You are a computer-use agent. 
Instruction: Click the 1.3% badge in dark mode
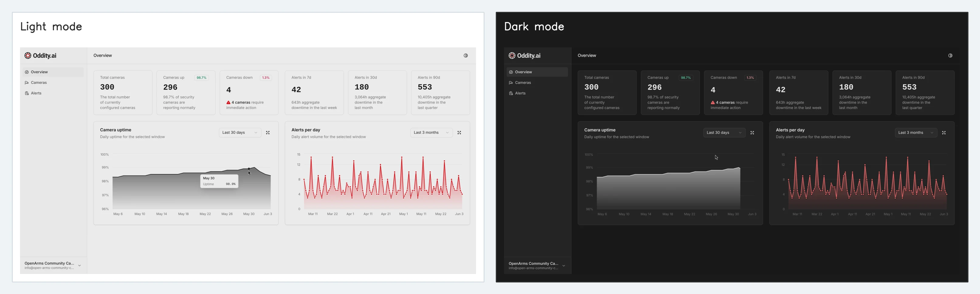[750, 77]
